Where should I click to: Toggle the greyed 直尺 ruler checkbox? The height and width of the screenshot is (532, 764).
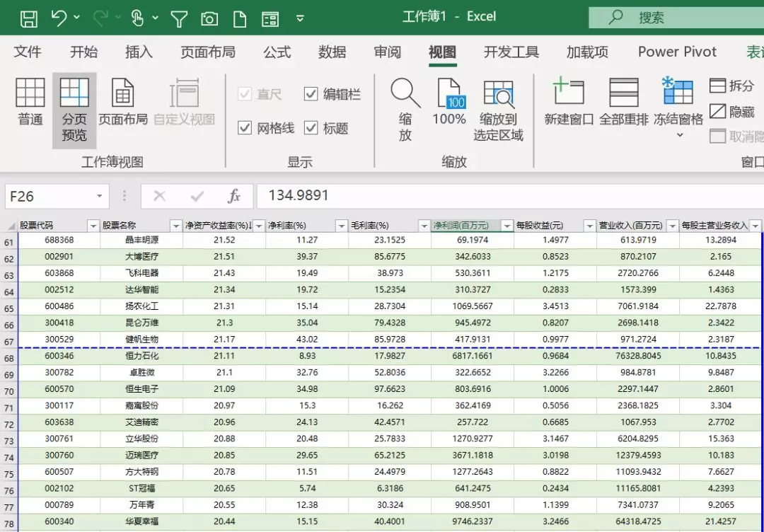[x=245, y=93]
